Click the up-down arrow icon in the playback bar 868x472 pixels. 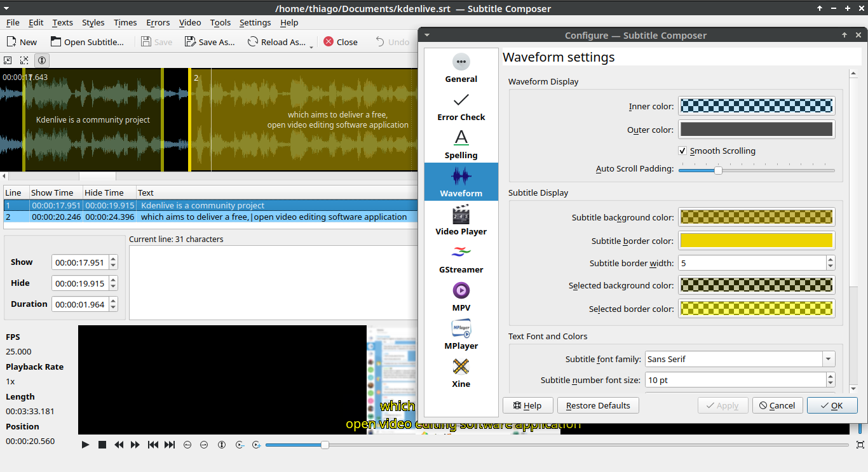[x=222, y=445]
